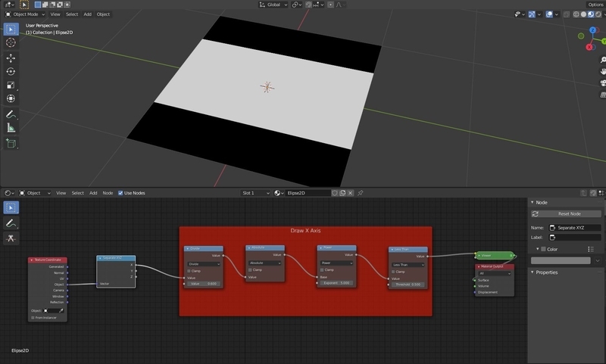Open the Slot 1 dropdown
This screenshot has width=606, height=364.
coord(255,193)
